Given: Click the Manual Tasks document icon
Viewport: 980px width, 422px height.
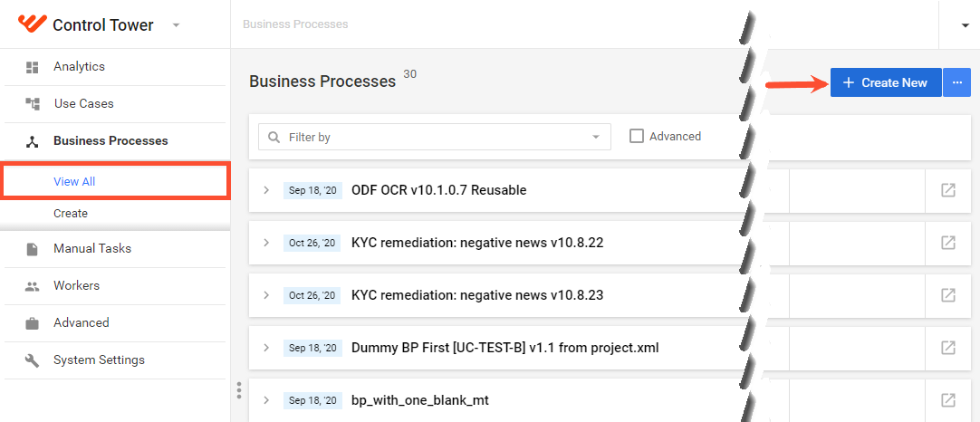Looking at the screenshot, I should (32, 249).
